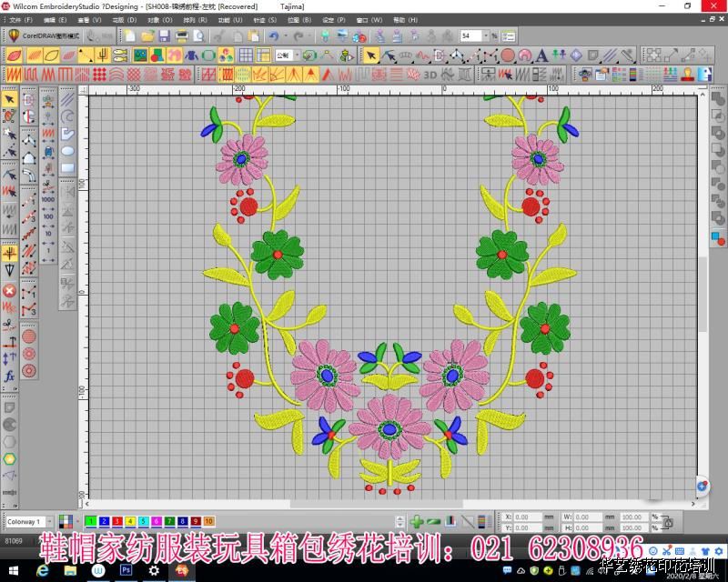Select the Reshape Object tool
Screen dimensions: 728x582
pyautogui.click(x=389, y=55)
